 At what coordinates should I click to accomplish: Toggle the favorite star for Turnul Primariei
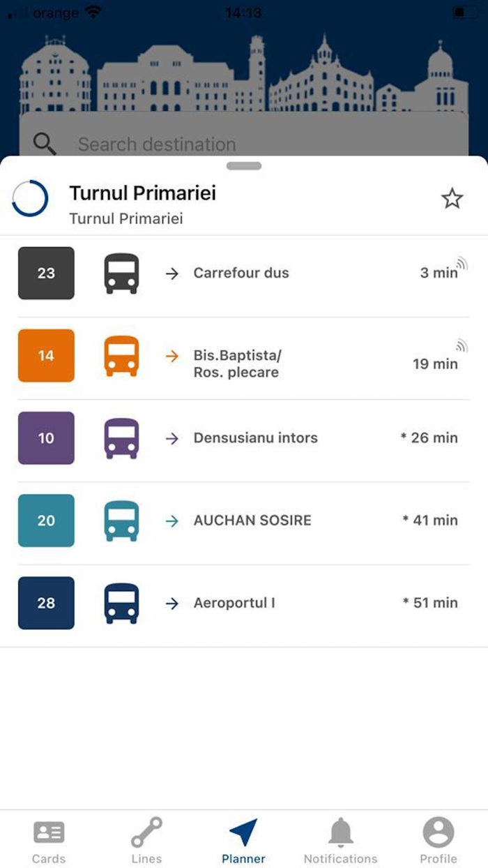point(452,198)
